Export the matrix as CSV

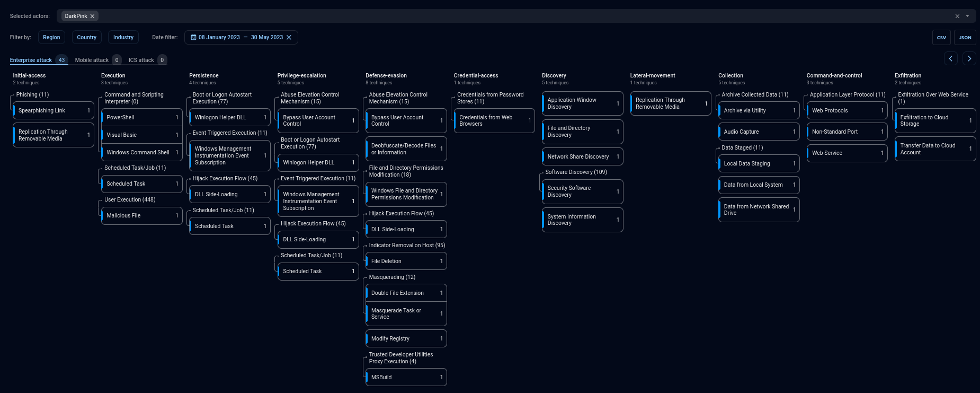point(941,37)
